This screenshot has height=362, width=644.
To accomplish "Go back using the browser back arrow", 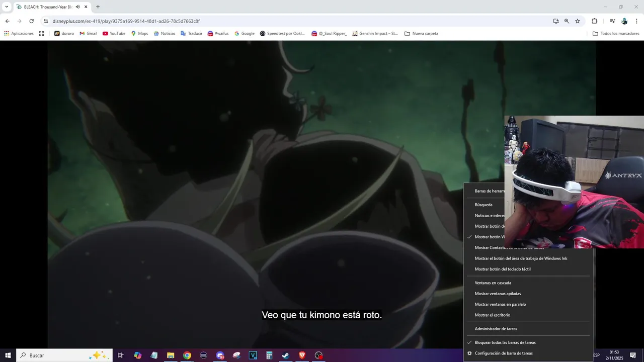I will (x=7, y=21).
